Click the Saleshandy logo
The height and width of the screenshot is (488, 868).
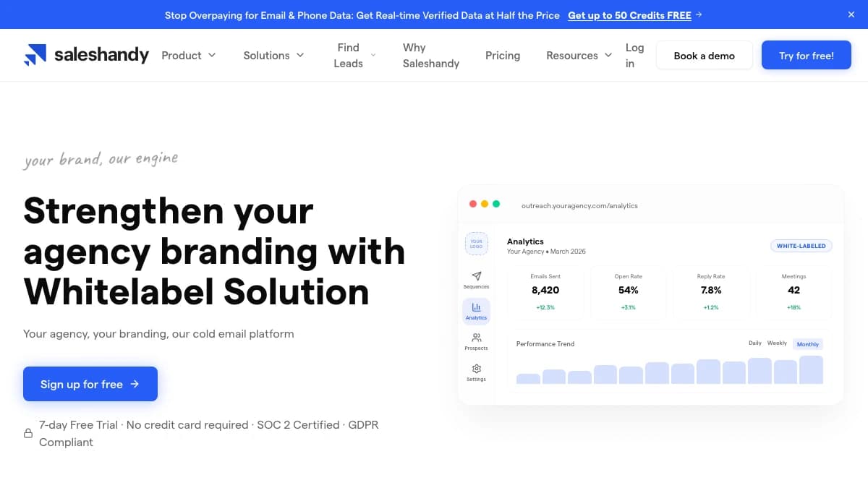pos(86,55)
